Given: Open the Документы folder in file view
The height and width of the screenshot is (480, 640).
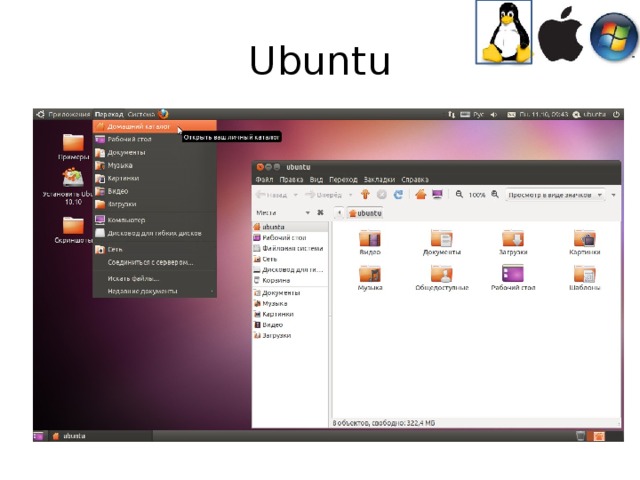Looking at the screenshot, I should point(442,242).
